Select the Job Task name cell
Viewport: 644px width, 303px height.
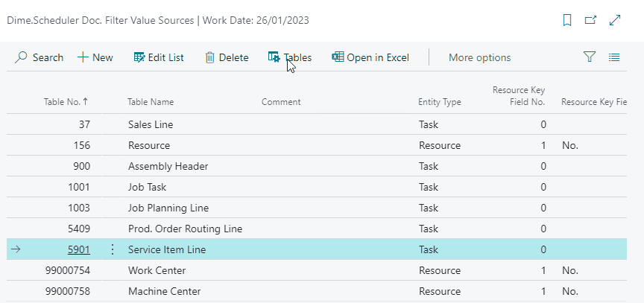147,187
